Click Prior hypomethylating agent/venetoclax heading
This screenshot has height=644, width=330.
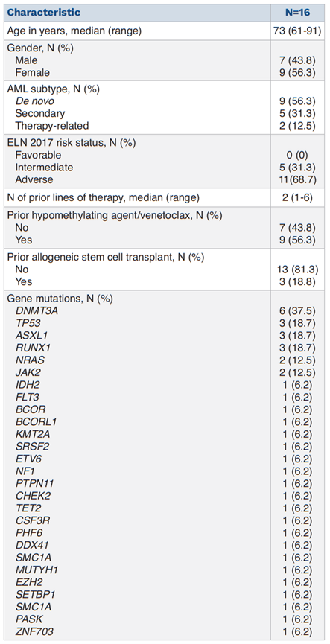(x=115, y=216)
